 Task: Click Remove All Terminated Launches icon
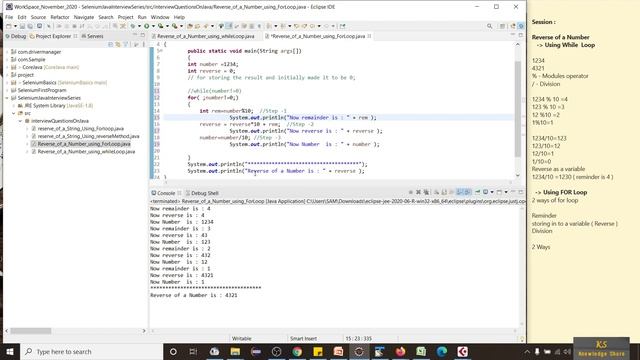426,192
